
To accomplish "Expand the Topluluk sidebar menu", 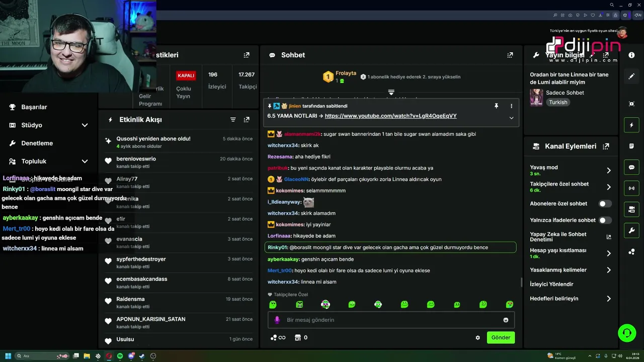I will pos(85,161).
